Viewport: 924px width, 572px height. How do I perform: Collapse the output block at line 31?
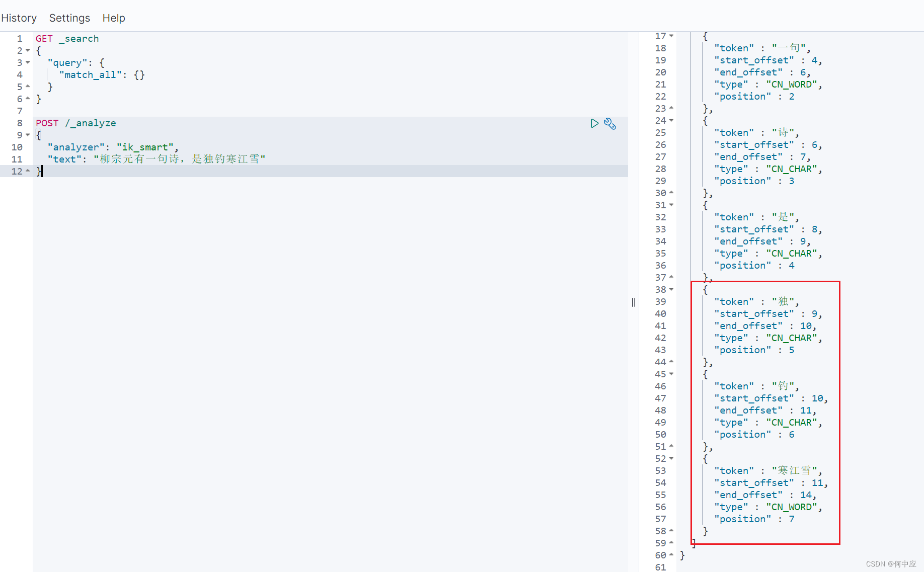coord(671,205)
